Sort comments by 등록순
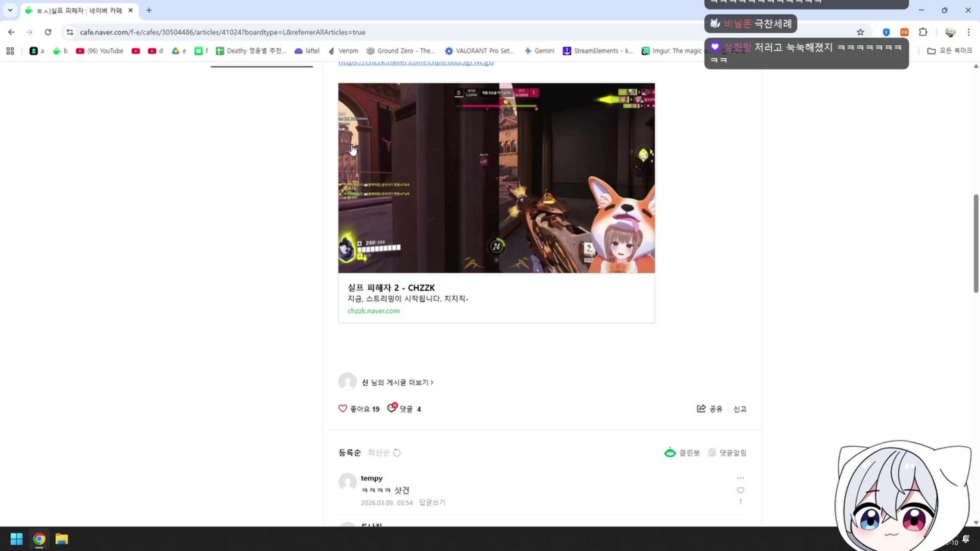980x551 pixels. tap(349, 452)
